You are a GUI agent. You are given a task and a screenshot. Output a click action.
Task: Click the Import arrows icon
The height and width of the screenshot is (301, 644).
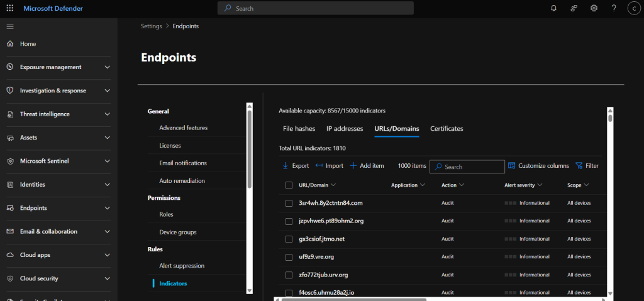point(319,166)
